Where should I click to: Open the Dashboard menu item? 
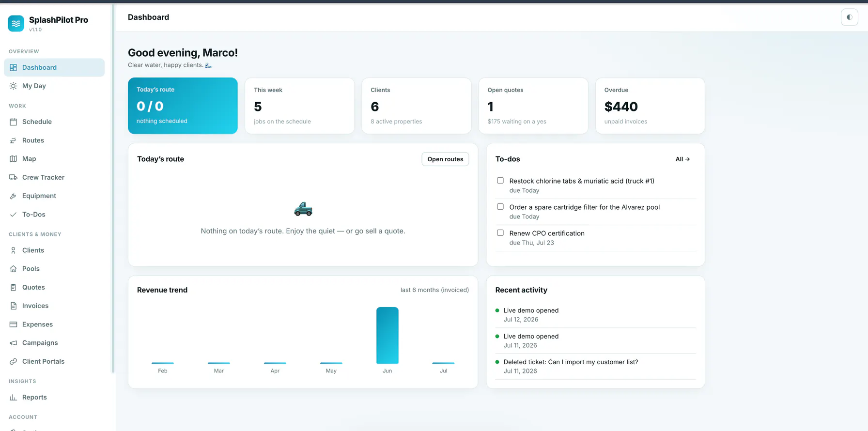tap(54, 67)
